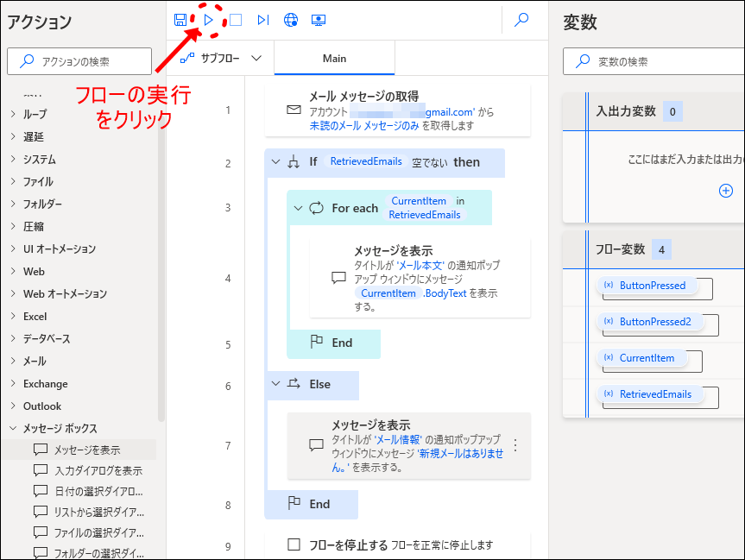Click the envelope icon of step 1
This screenshot has height=560, width=745.
point(294,110)
